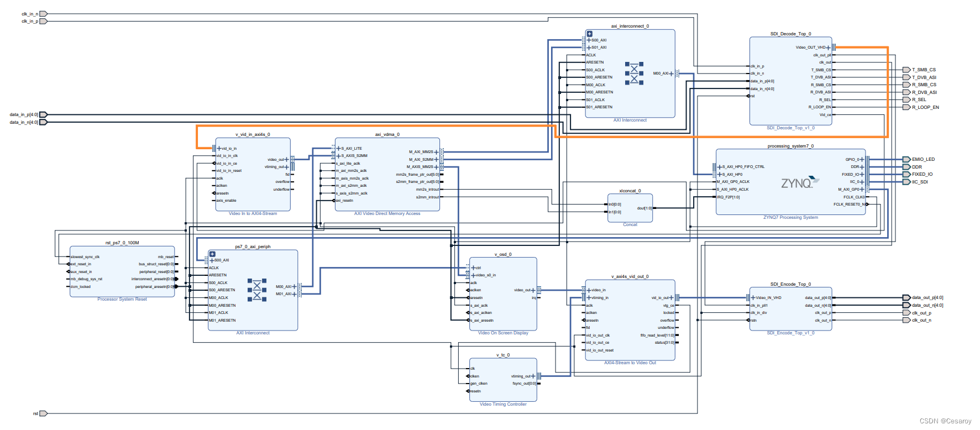Screen dimensions: 980x430
Task: Expand the M_AXI_GP0 pin on processing_system7_0
Action: pos(862,190)
